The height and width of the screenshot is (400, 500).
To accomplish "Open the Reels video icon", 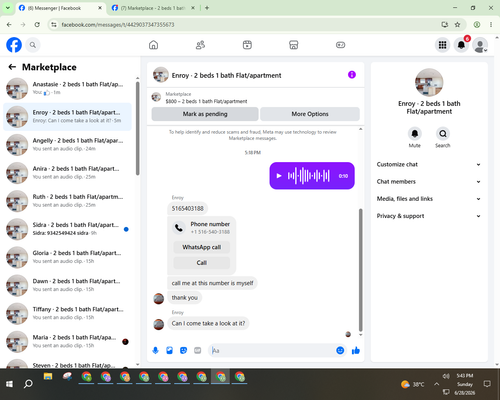I will (247, 45).
